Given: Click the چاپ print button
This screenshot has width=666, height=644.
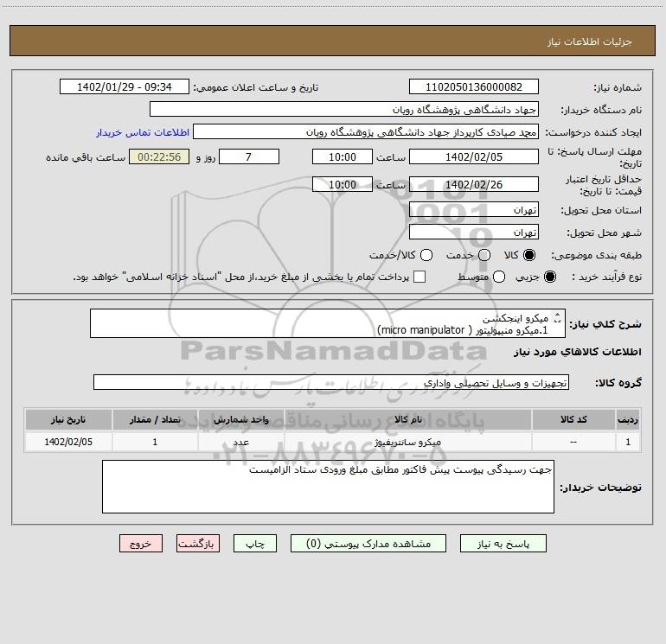Looking at the screenshot, I should [255, 544].
